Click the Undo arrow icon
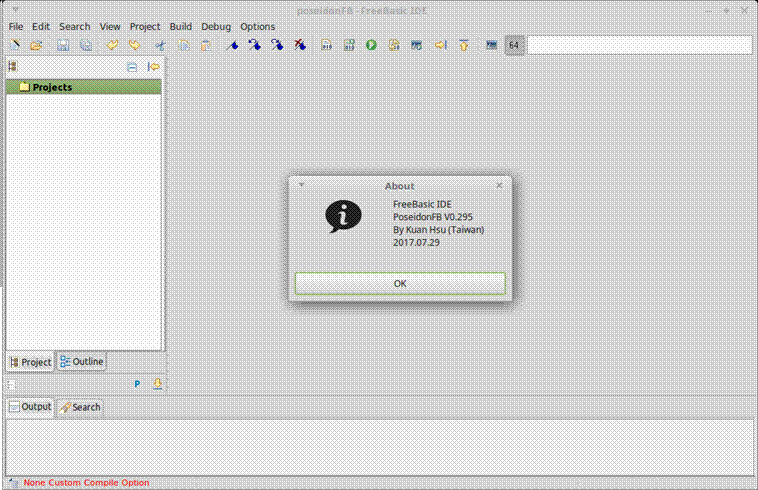The height and width of the screenshot is (490, 758). click(112, 45)
